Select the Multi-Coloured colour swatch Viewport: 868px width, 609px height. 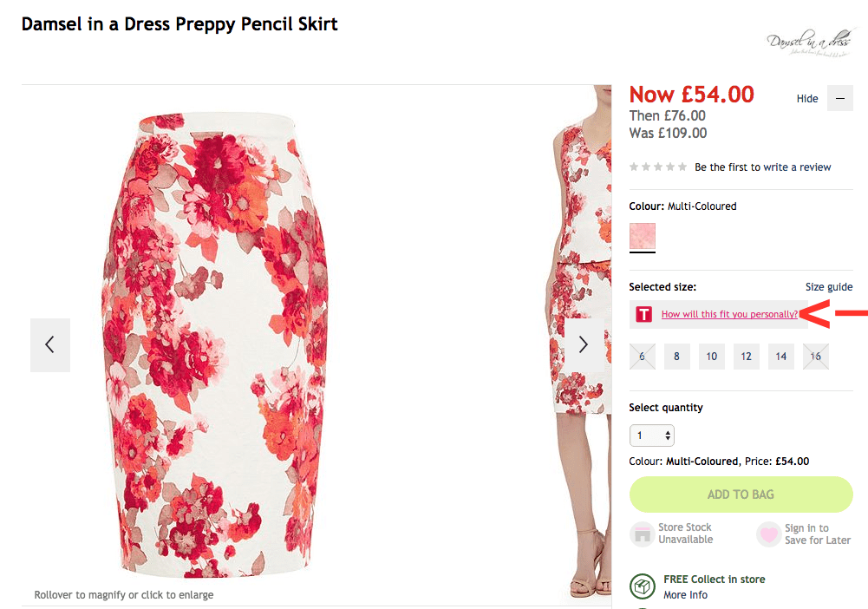(643, 236)
